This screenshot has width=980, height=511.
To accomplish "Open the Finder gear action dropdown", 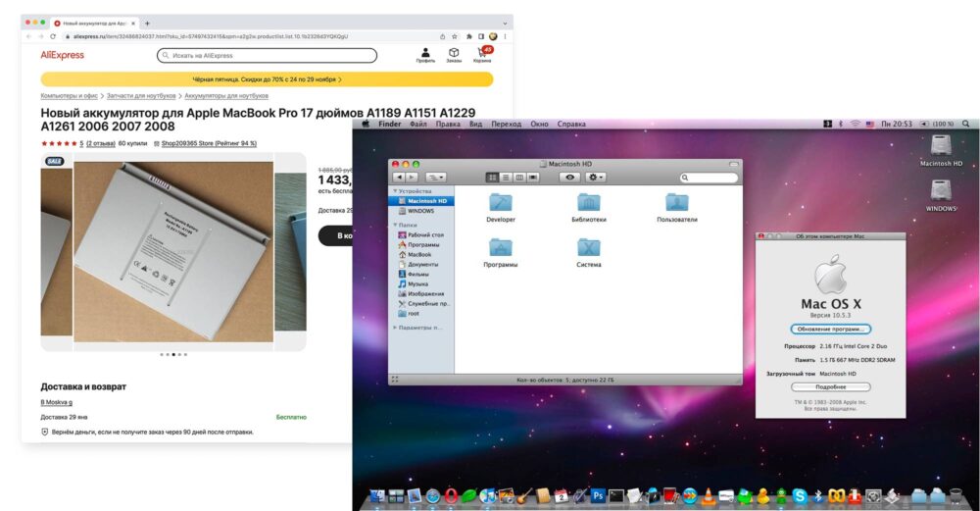I will coord(596,178).
